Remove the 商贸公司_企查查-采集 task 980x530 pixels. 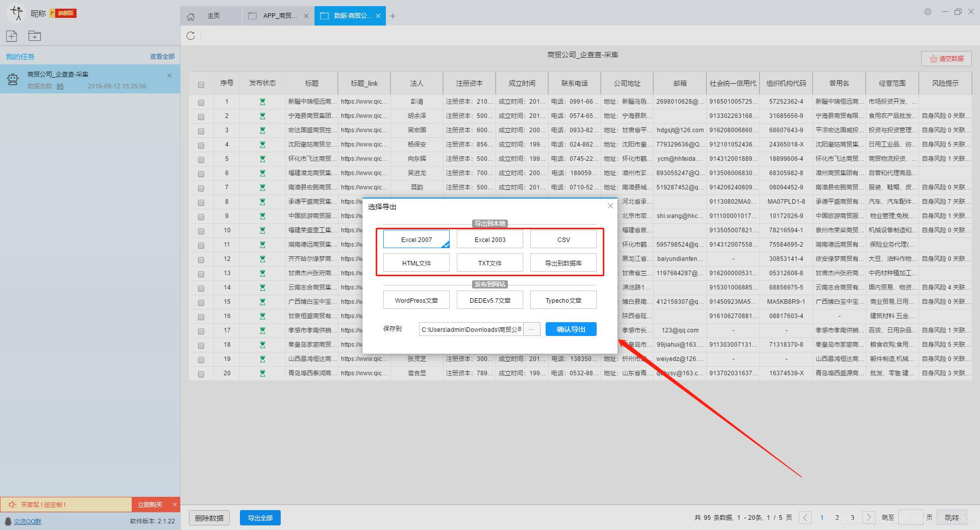point(169,76)
